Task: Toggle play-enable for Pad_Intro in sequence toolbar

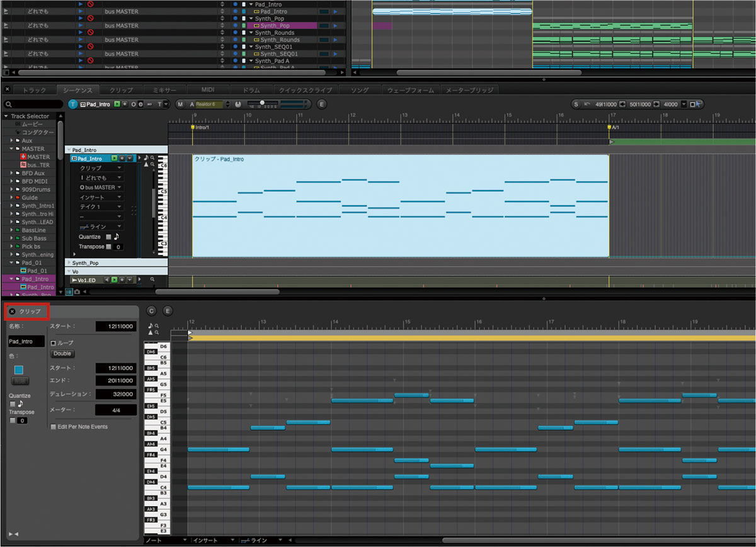Action: click(117, 104)
